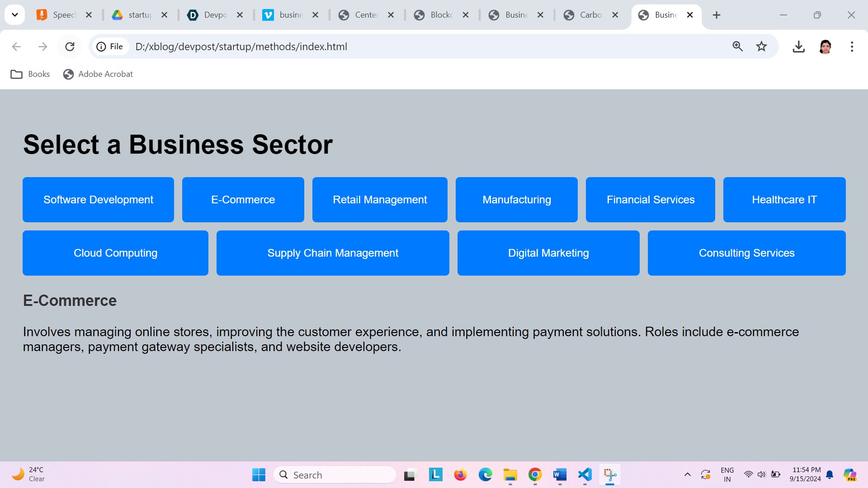Switch to the Devpost tab
This screenshot has height=488, width=868.
click(215, 15)
